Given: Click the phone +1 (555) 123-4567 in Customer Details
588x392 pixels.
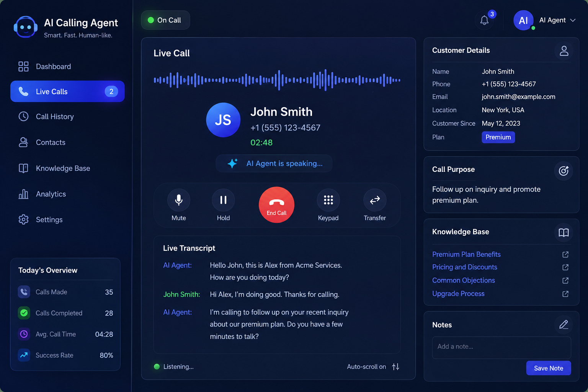Looking at the screenshot, I should (509, 84).
